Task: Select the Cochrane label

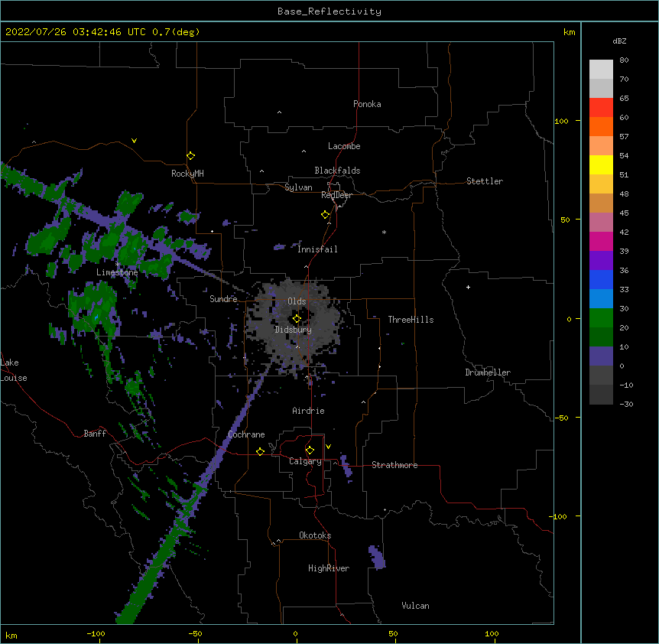Action: point(246,434)
